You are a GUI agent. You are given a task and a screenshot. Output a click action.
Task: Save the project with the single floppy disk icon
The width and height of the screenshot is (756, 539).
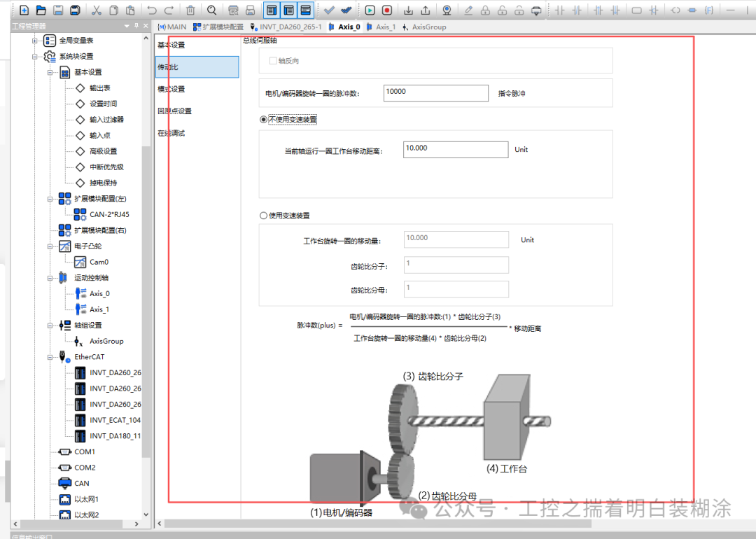pyautogui.click(x=58, y=10)
